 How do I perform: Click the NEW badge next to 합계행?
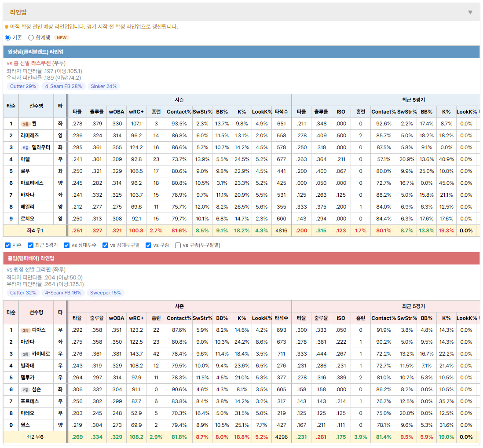point(62,37)
